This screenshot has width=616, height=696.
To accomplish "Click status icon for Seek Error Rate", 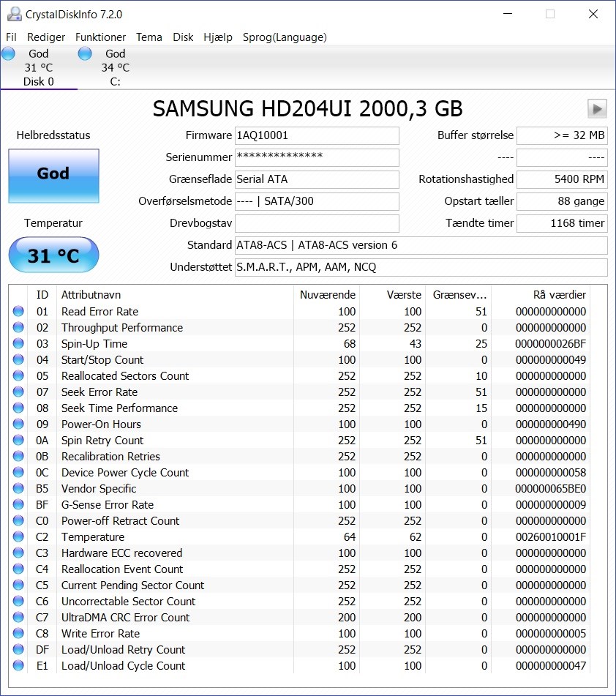I will tap(18, 392).
